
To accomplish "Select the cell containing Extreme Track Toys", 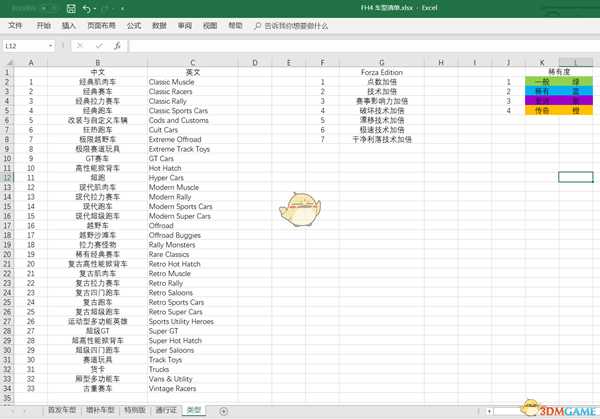I will (x=192, y=149).
